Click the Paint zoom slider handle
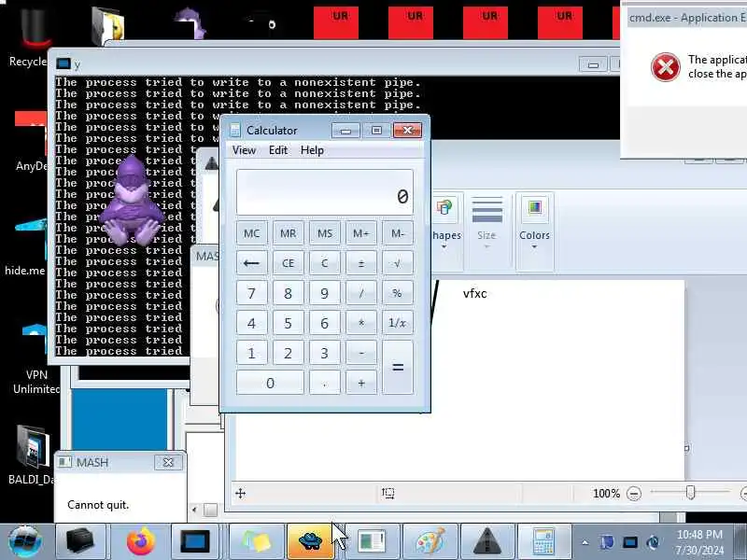The image size is (747, 560). (x=691, y=493)
